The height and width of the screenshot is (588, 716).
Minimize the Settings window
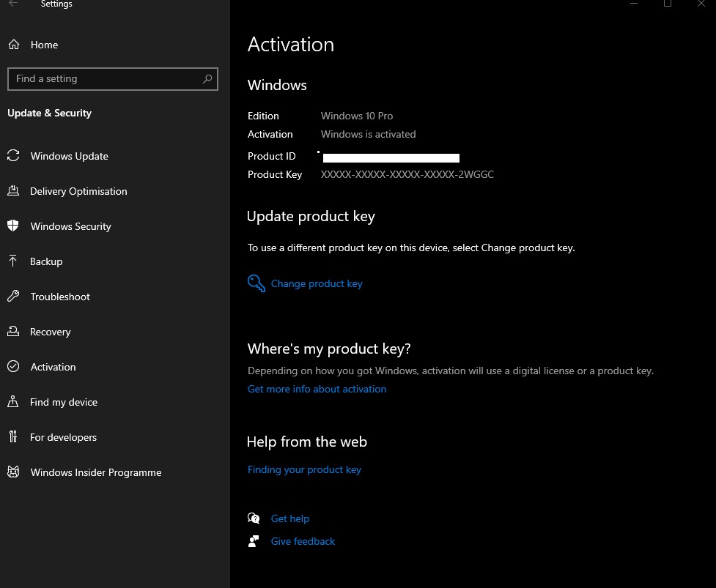tap(634, 3)
